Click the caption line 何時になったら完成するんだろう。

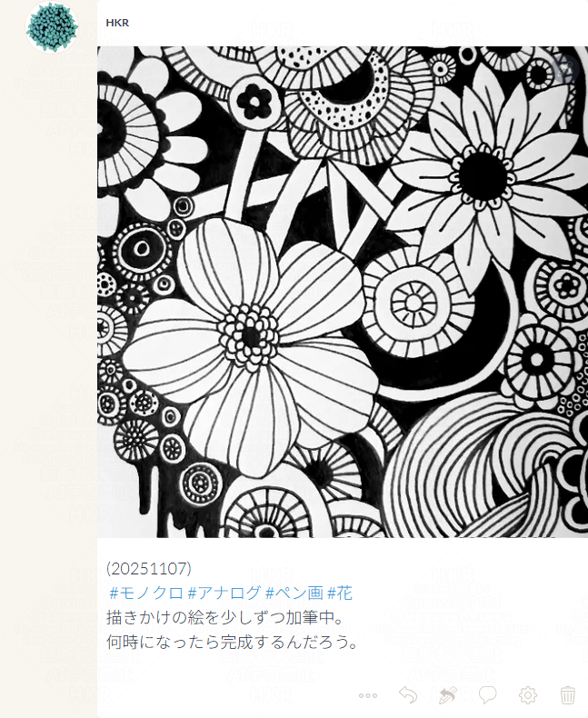pos(233,642)
